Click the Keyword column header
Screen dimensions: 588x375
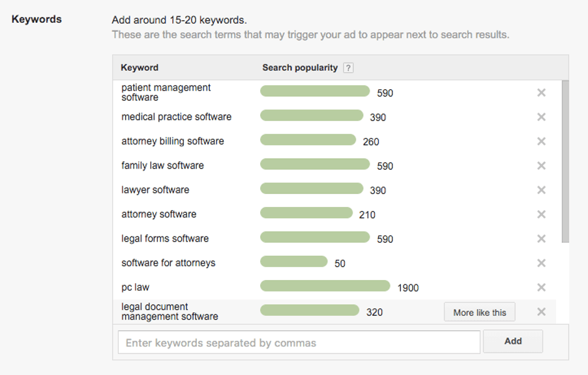pyautogui.click(x=140, y=67)
